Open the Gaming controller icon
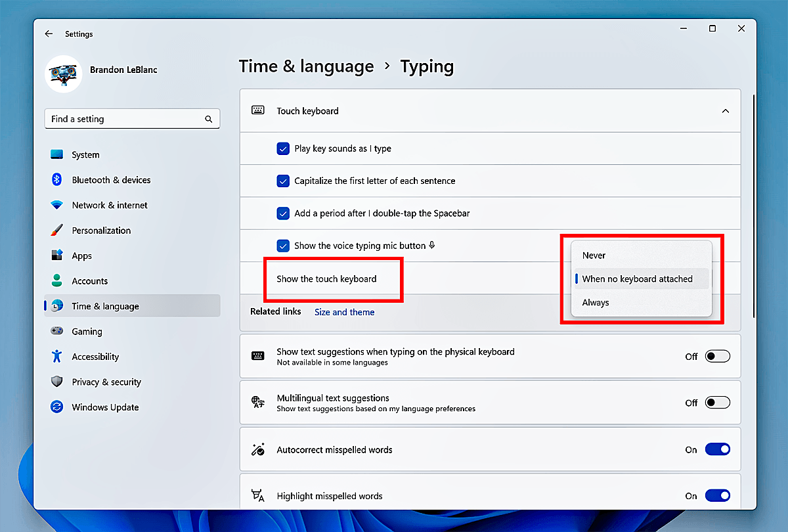The image size is (788, 532). point(57,331)
